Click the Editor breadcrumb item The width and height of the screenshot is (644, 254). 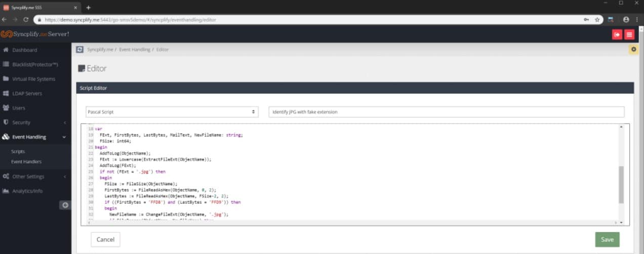(163, 50)
